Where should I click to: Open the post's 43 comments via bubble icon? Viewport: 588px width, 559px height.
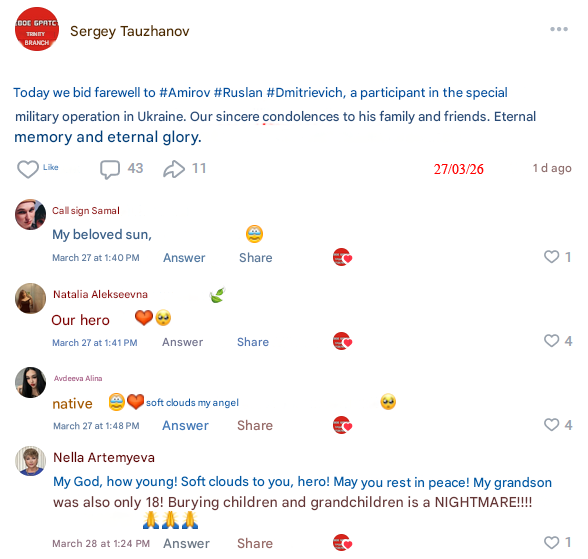[110, 169]
